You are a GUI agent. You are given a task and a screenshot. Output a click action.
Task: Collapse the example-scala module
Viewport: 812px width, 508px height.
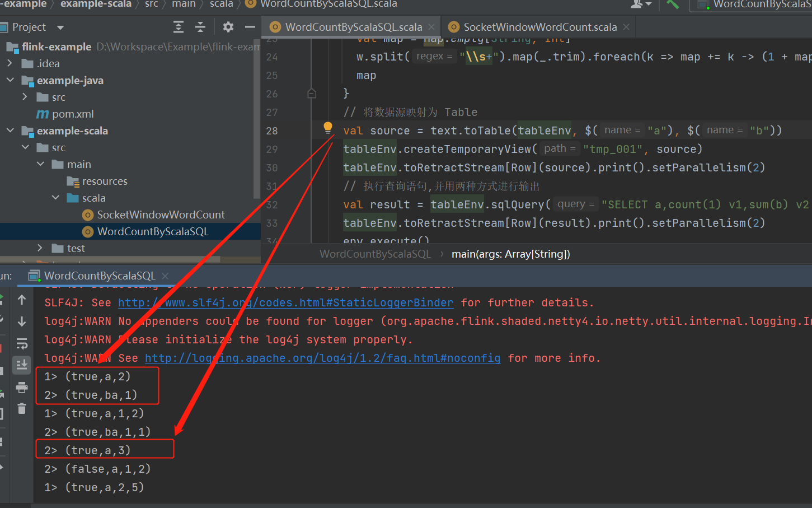[10, 131]
